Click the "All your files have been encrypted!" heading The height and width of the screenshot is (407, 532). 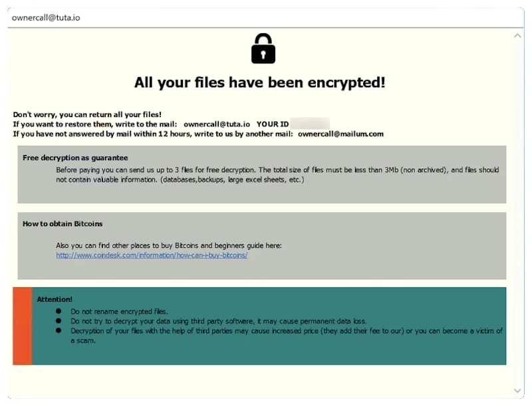[260, 82]
